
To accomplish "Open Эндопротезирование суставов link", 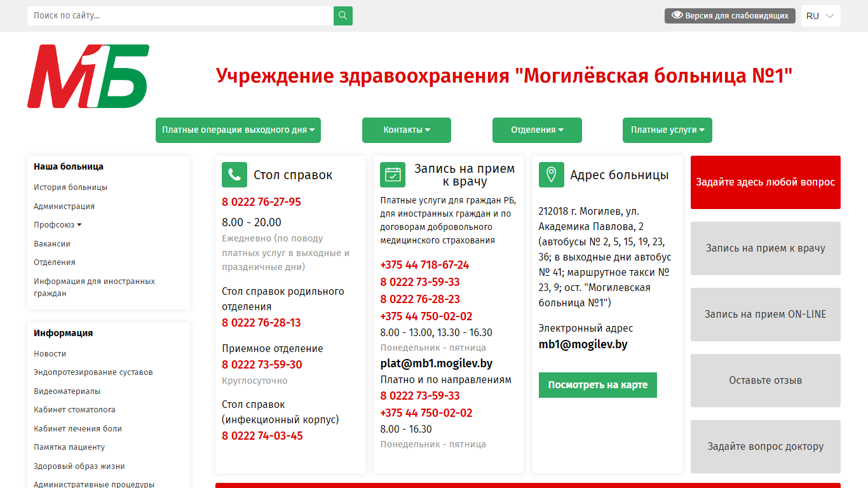I will [93, 372].
